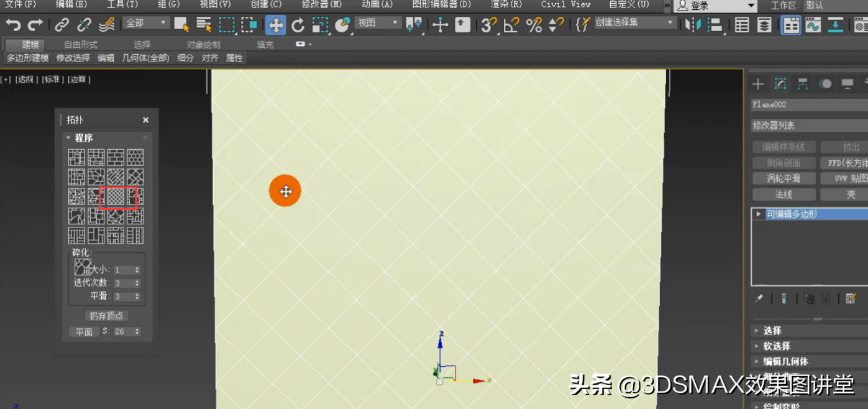Open the Civil View menu

565,4
